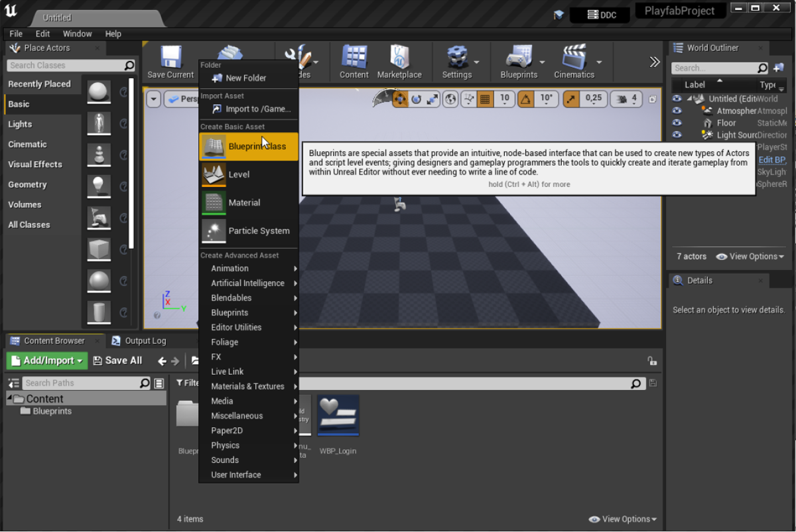Toggle grid snapping in the viewport
The height and width of the screenshot is (532, 796).
click(485, 99)
